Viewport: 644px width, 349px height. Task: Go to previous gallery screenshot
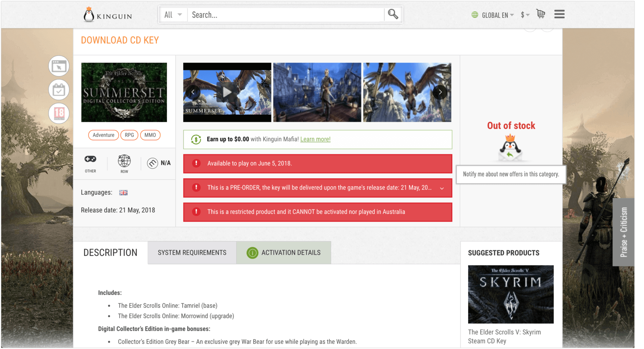click(x=193, y=92)
